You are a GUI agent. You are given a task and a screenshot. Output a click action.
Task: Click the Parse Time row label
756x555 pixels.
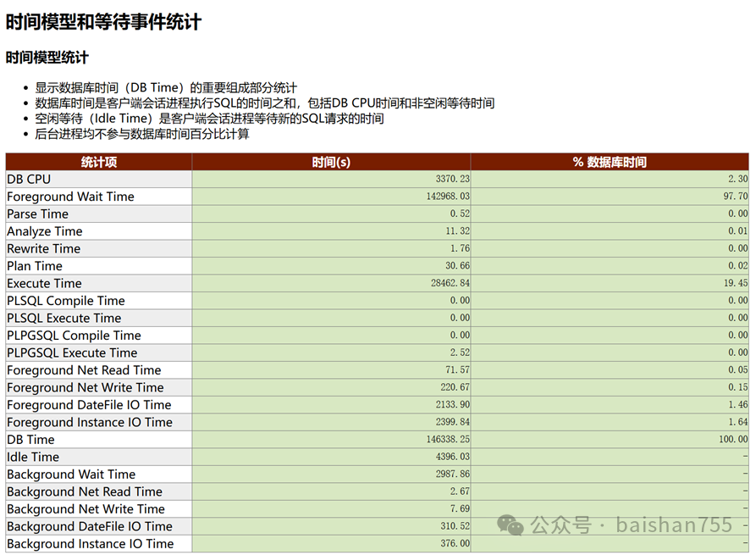pyautogui.click(x=37, y=214)
